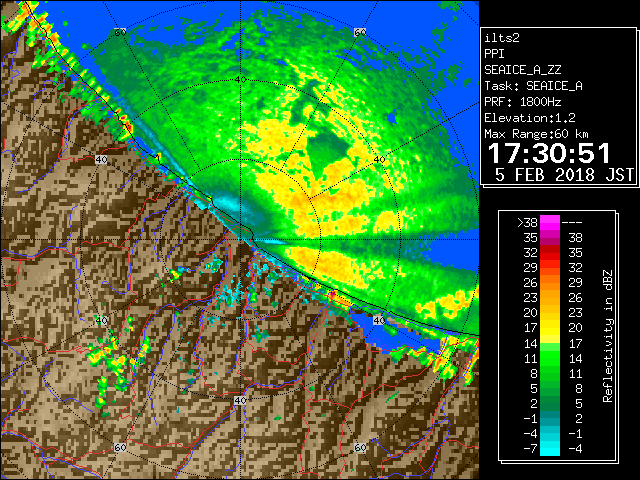The image size is (640, 480).
Task: Click the 40 range label due north over the sea
Action: coord(241,79)
